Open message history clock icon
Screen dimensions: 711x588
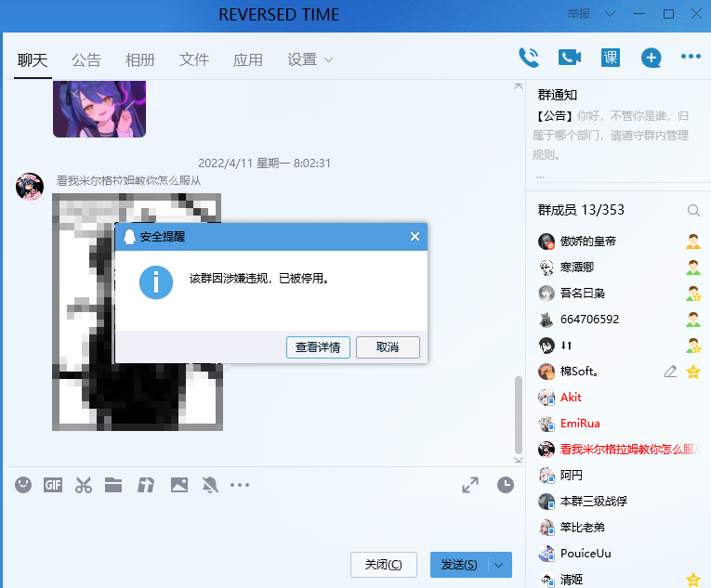pyautogui.click(x=506, y=485)
